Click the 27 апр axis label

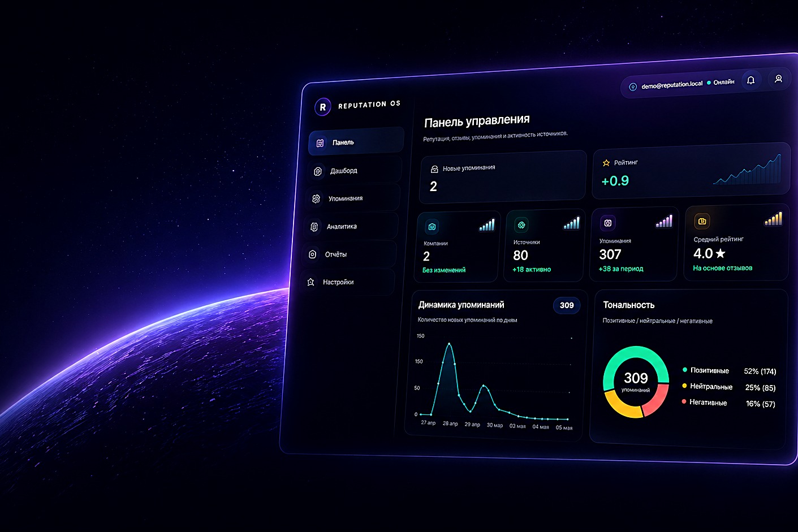[x=428, y=423]
